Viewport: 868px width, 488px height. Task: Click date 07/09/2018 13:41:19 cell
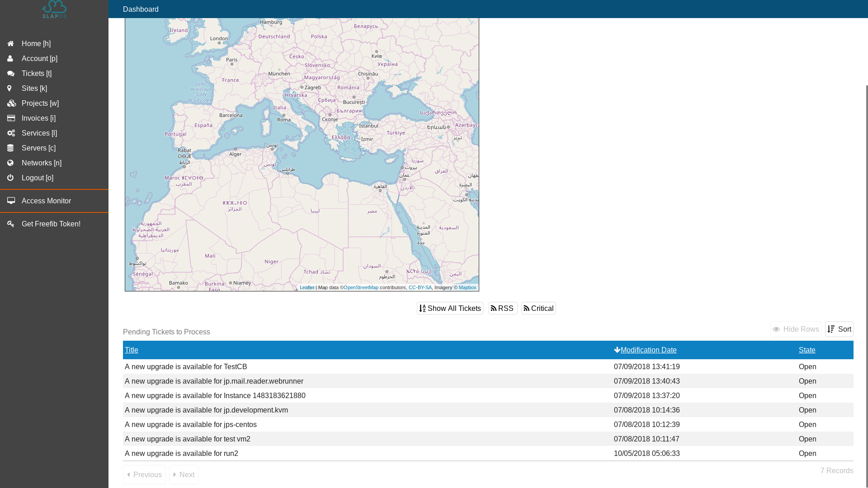click(646, 367)
